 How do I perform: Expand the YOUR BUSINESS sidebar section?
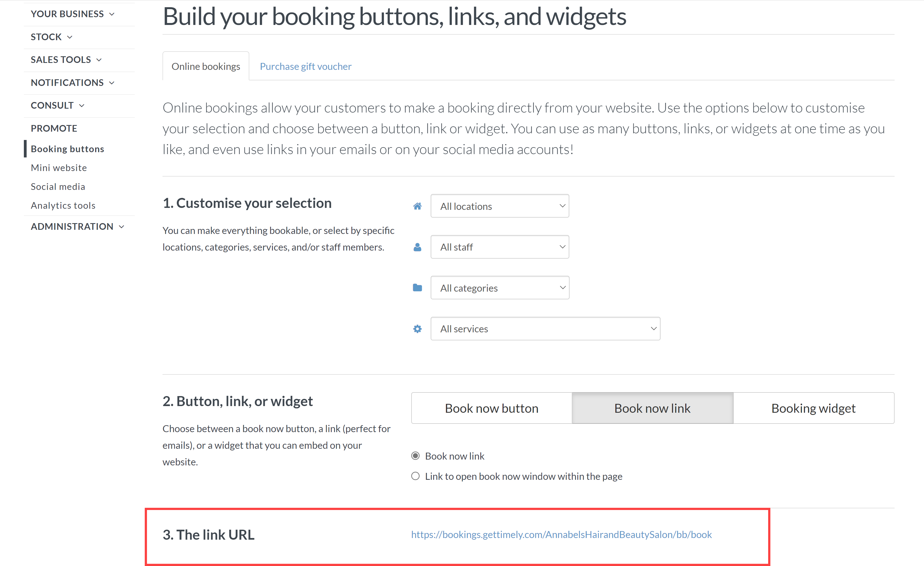(72, 14)
